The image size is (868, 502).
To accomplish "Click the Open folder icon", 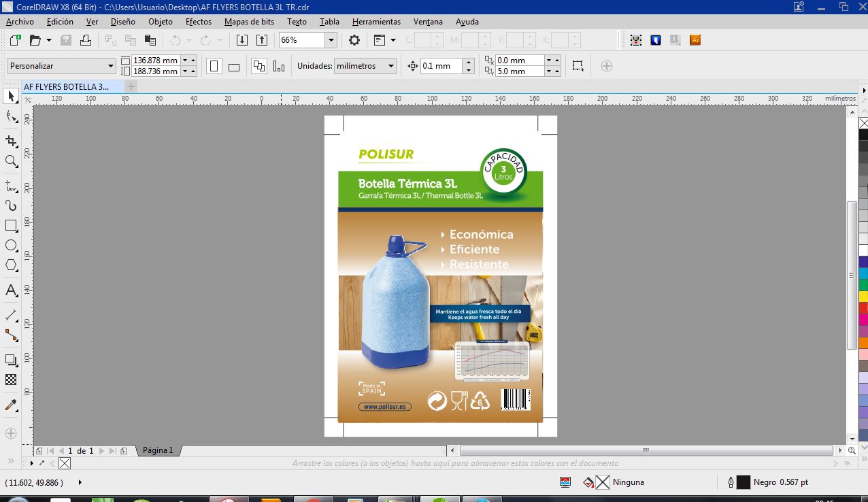I will (35, 40).
